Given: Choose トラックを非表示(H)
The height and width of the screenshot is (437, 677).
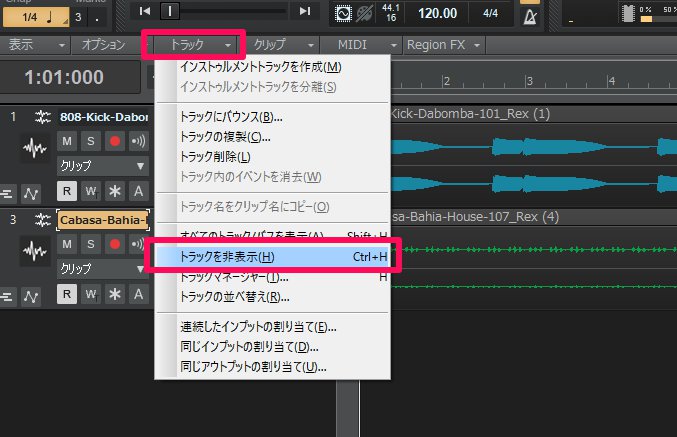Looking at the screenshot, I should pyautogui.click(x=272, y=257).
